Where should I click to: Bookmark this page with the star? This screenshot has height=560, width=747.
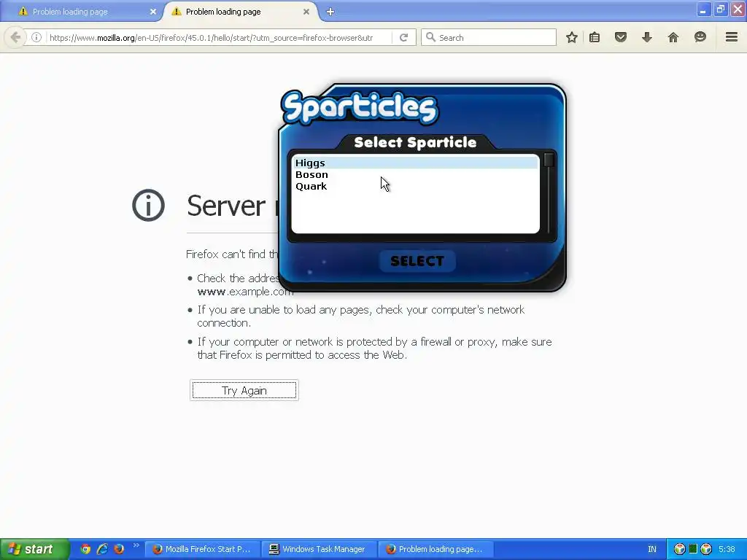click(572, 37)
